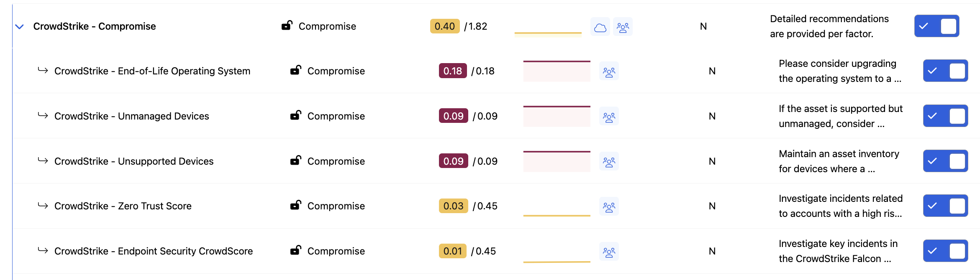980x280 pixels.
Task: Collapse the CrowdStrike - Compromise row
Action: tap(19, 27)
